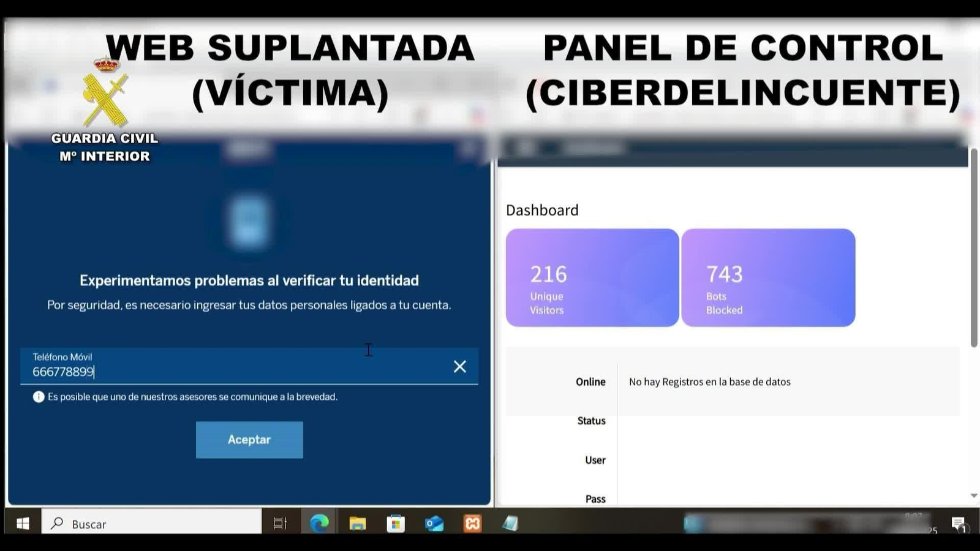Image resolution: width=980 pixels, height=551 pixels.
Task: Click the scroll-down arrow on the dashboard
Action: tap(974, 495)
